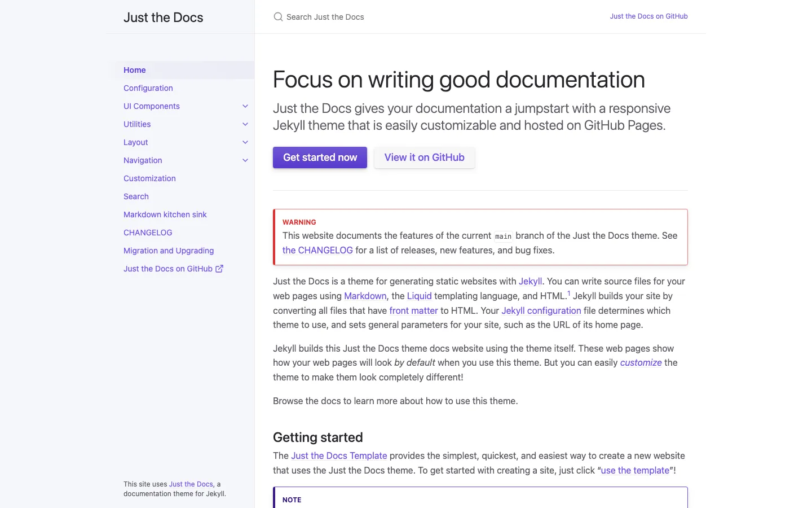Open the Liquid templating link
The height and width of the screenshot is (508, 812).
tap(419, 296)
